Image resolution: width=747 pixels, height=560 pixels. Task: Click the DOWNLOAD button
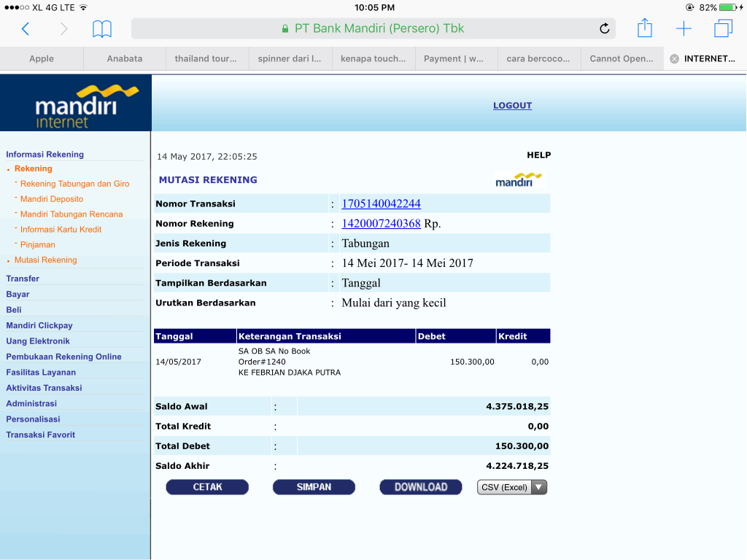click(x=421, y=487)
